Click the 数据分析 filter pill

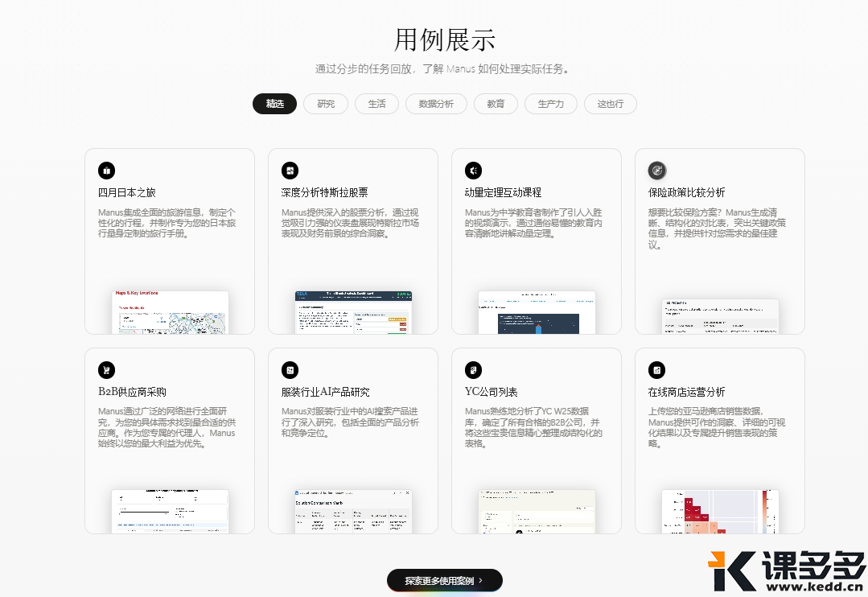[436, 104]
